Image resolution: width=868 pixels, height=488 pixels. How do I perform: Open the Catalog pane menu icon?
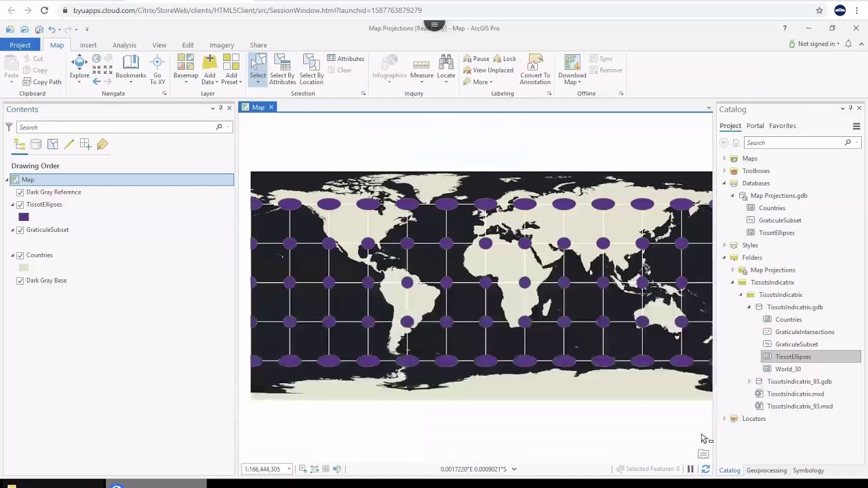tap(856, 126)
